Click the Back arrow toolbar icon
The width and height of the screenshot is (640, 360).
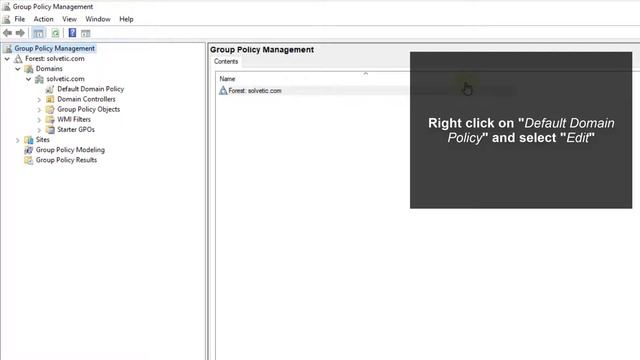coord(7,33)
